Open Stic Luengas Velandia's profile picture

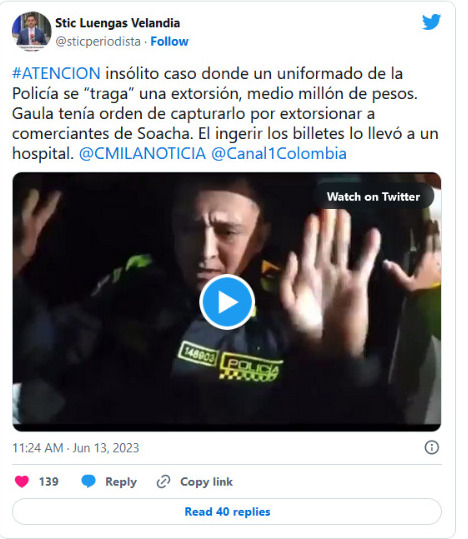pyautogui.click(x=32, y=31)
